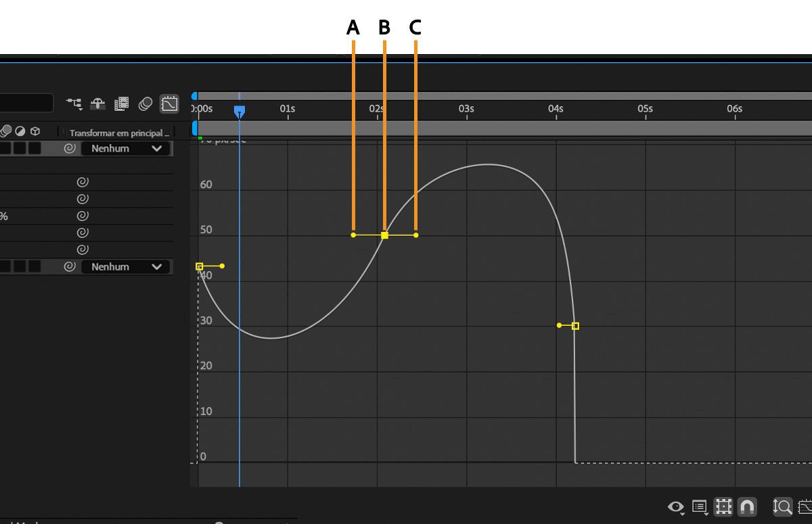The width and height of the screenshot is (812, 524).
Task: Click the 'Transformar em principal' column header
Action: pyautogui.click(x=118, y=133)
